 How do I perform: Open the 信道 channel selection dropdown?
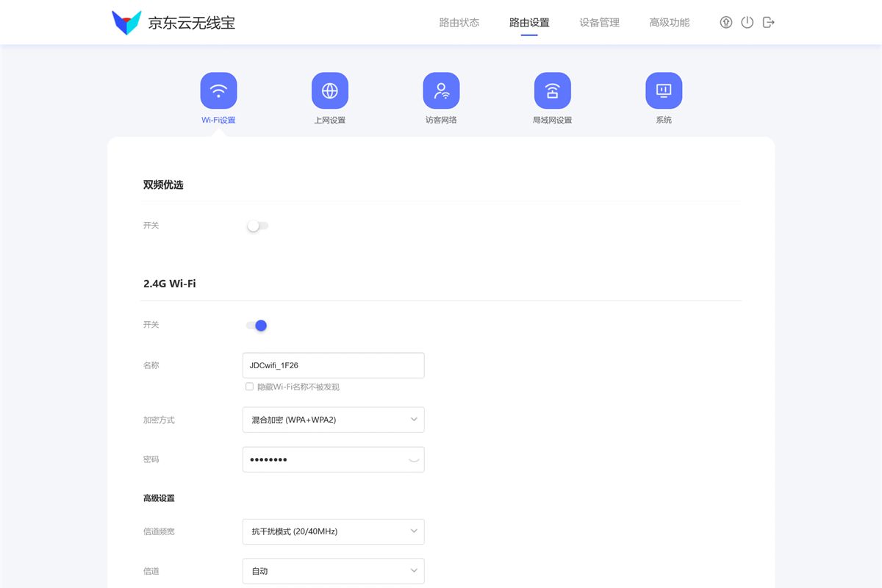[x=333, y=571]
